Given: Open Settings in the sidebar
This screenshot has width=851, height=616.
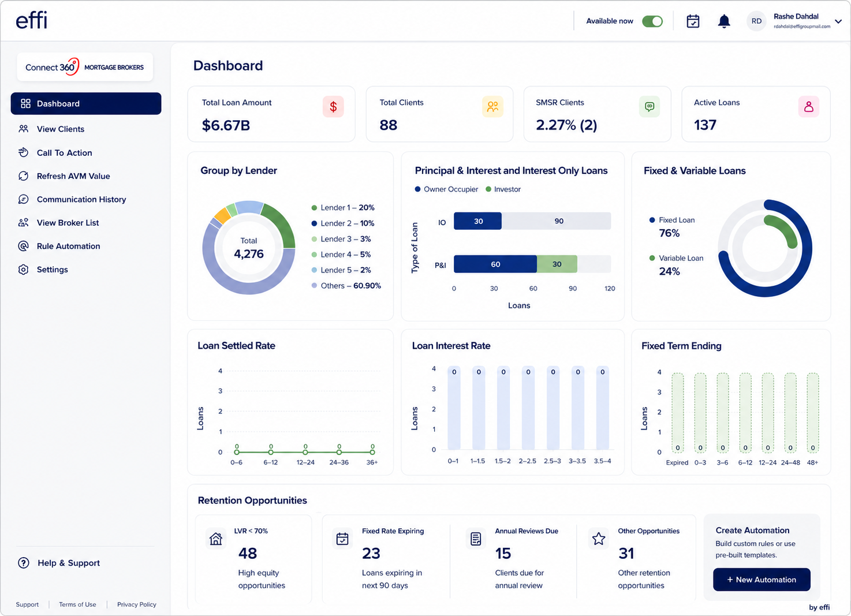Looking at the screenshot, I should pyautogui.click(x=86, y=270).
